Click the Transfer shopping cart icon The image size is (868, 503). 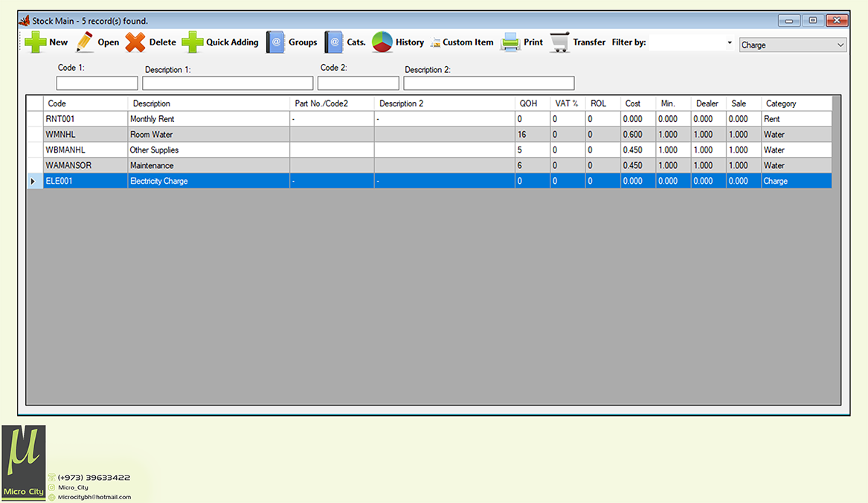(x=559, y=42)
